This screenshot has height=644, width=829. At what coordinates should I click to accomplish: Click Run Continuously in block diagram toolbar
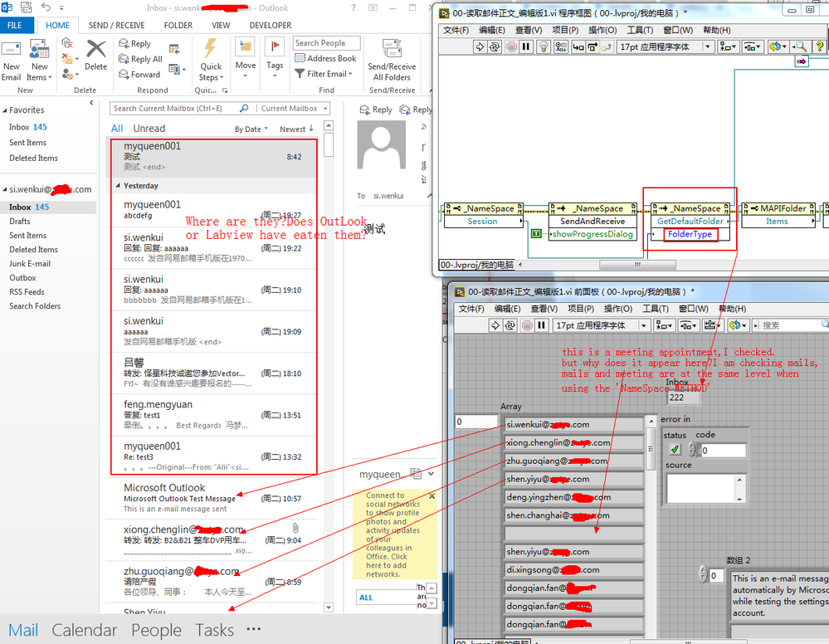495,47
